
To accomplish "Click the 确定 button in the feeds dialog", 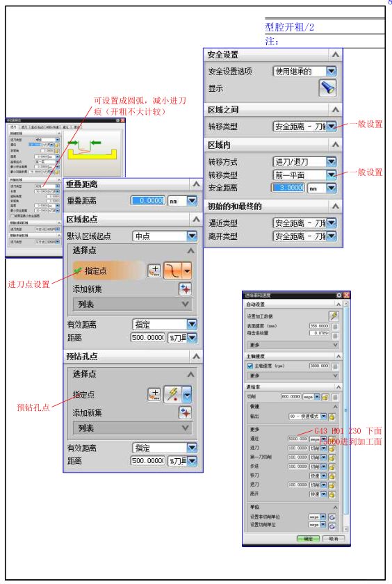I will coord(309,539).
